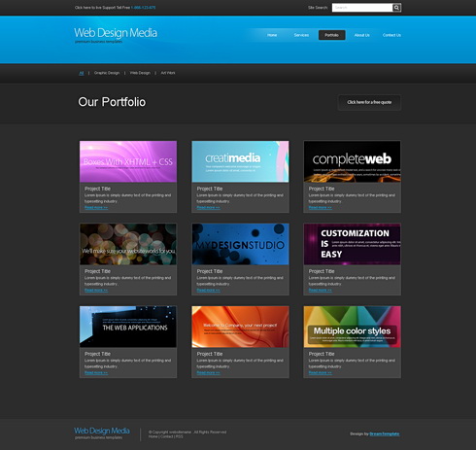Click Project Title under MyDesignStudio image

[210, 271]
